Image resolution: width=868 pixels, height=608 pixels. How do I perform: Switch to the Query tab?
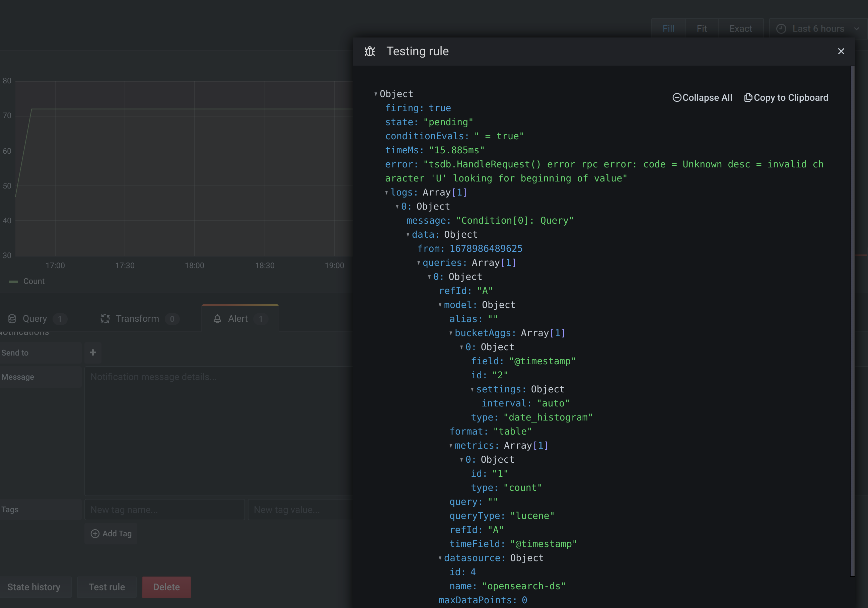(35, 318)
